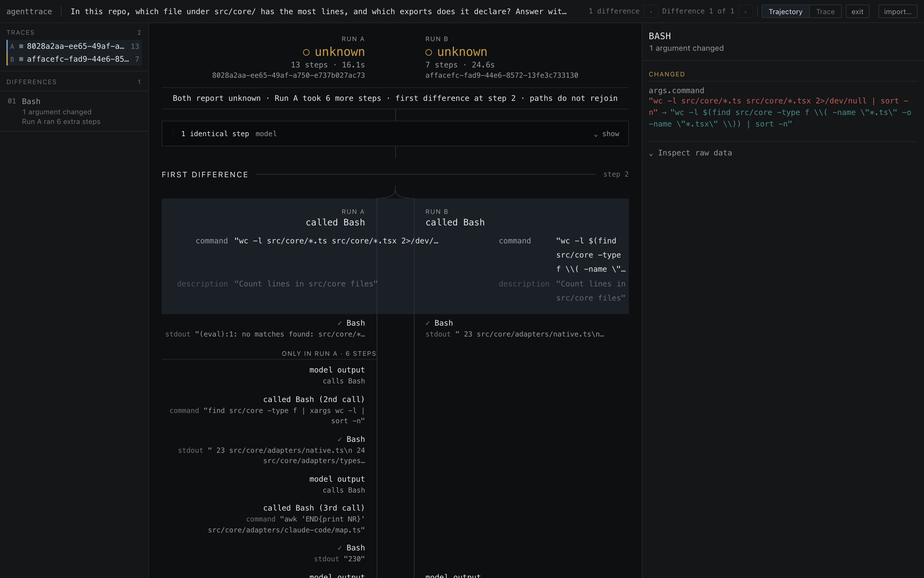Click Run A command wc -l text

336,241
